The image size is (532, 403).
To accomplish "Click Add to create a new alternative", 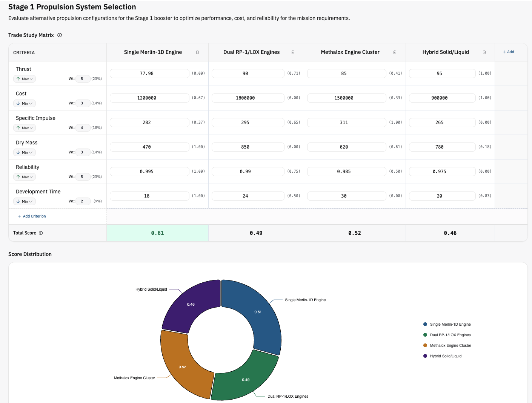I will [x=508, y=52].
